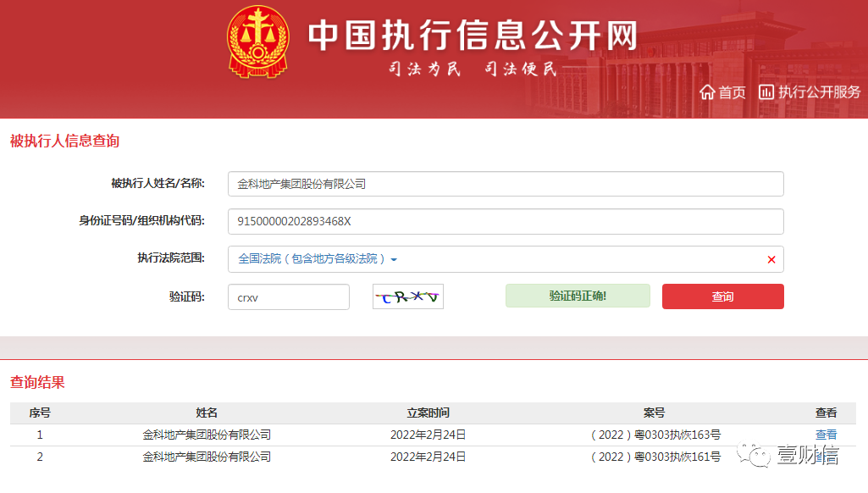Viewport: 868px width, 493px height.
Task: Click the 被执行人信息查询 heading
Action: (64, 141)
